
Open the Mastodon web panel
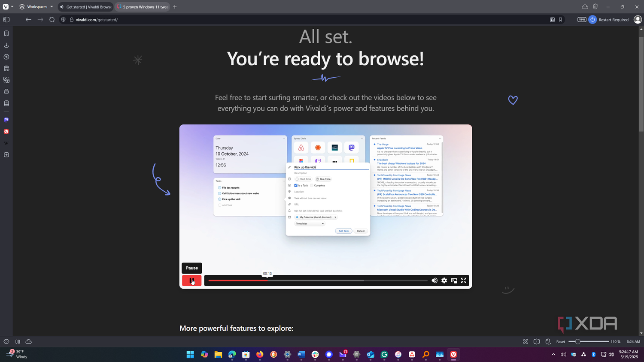(x=6, y=120)
